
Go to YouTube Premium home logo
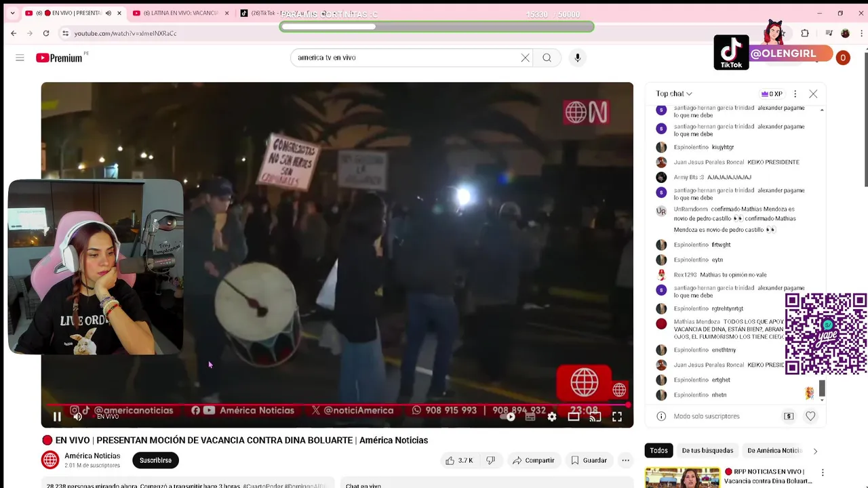(x=60, y=58)
